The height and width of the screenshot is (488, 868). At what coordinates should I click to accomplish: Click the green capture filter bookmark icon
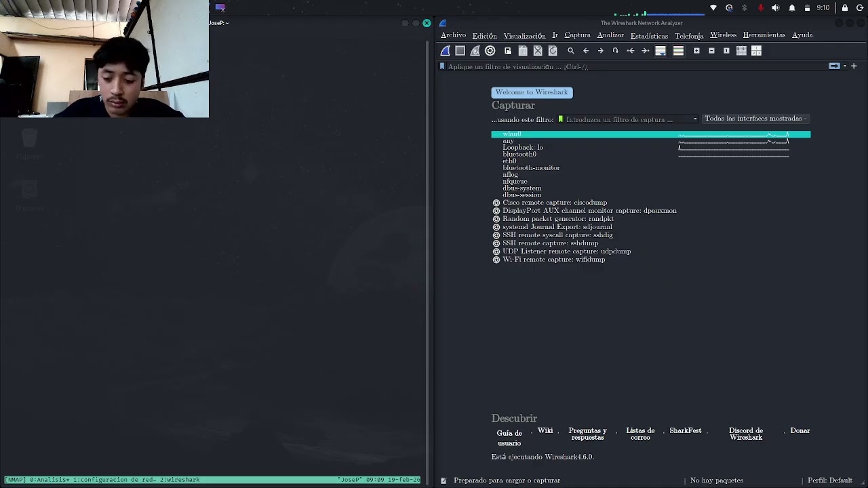pyautogui.click(x=561, y=119)
